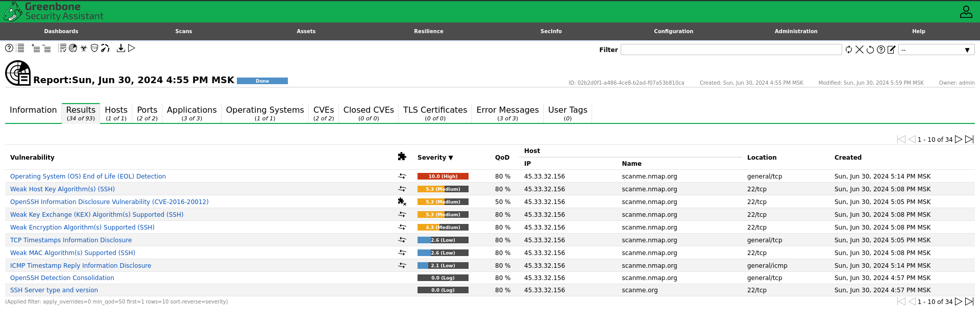The image size is (980, 329).
Task: Click the 10.0 (High) severity bar
Action: (x=443, y=176)
